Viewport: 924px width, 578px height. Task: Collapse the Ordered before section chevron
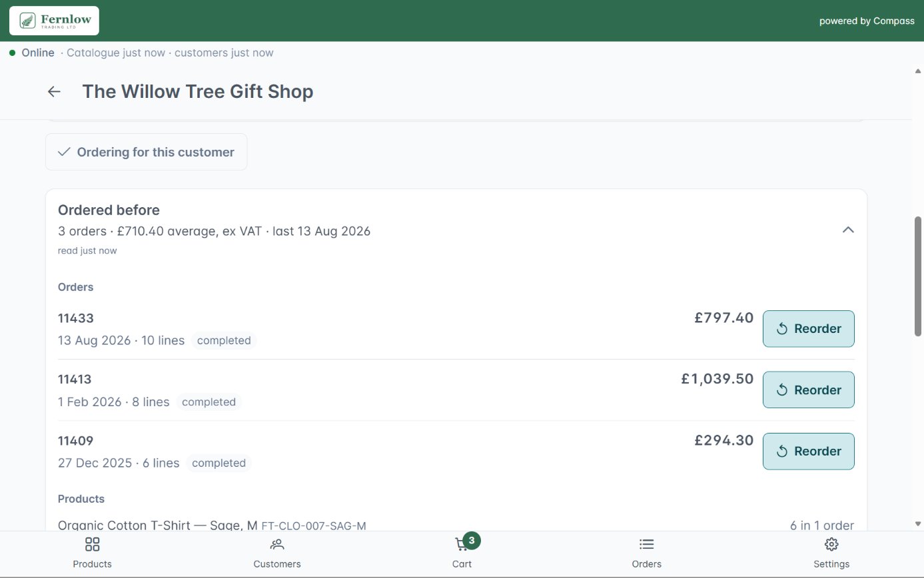click(x=848, y=230)
